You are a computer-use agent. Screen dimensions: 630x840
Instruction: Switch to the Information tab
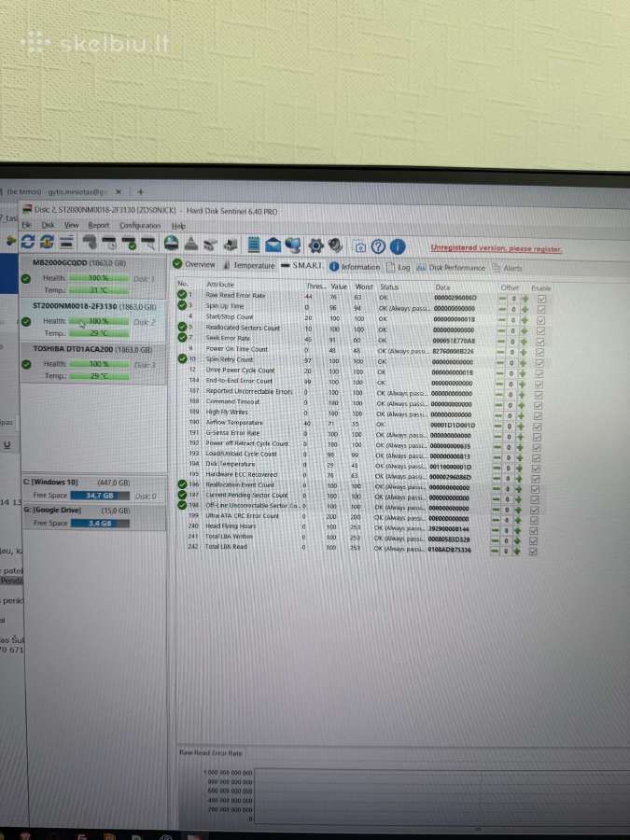(x=355, y=267)
